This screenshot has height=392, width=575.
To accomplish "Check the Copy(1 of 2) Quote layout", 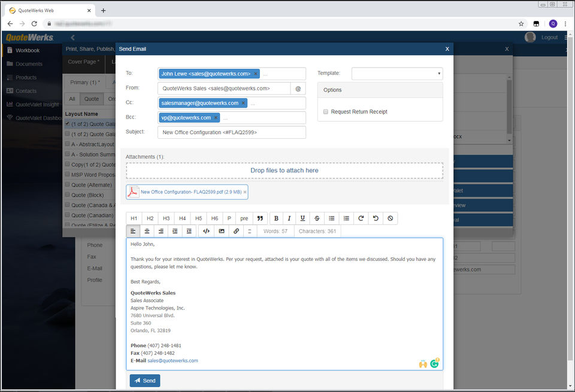I will coord(68,165).
